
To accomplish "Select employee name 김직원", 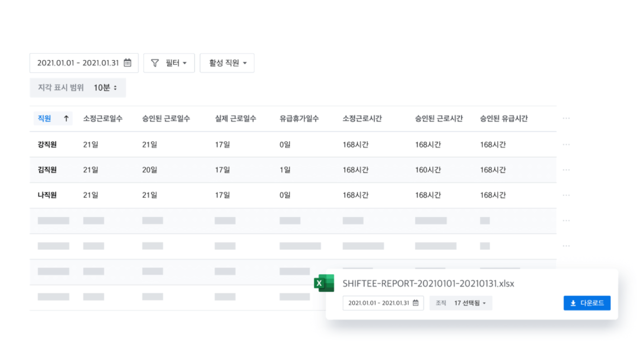I will coord(47,170).
